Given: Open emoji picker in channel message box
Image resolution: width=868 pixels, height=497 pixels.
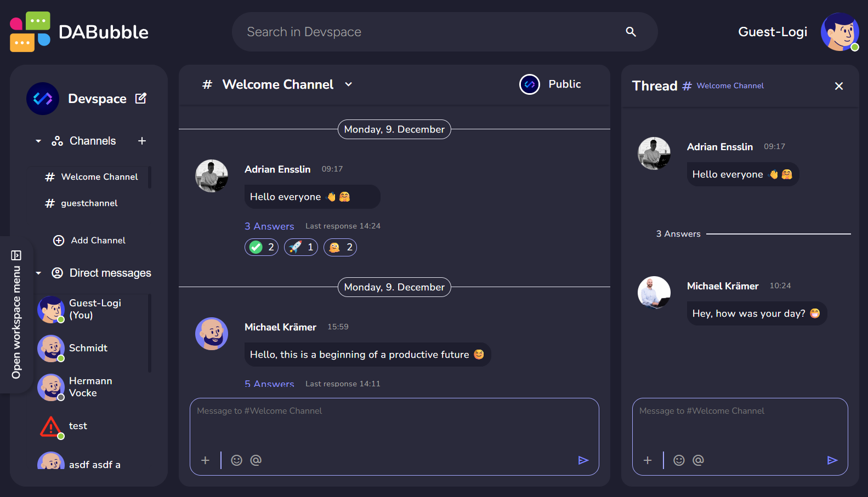Looking at the screenshot, I should (x=236, y=460).
